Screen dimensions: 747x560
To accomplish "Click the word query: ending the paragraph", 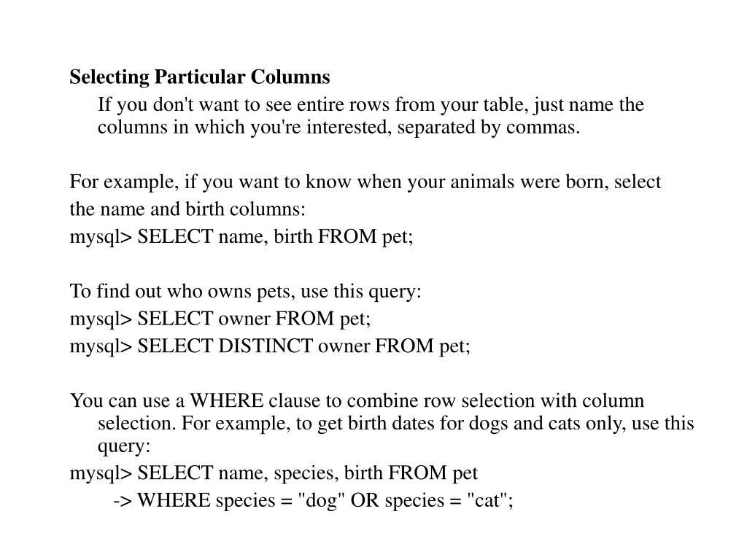I will coord(124,447).
